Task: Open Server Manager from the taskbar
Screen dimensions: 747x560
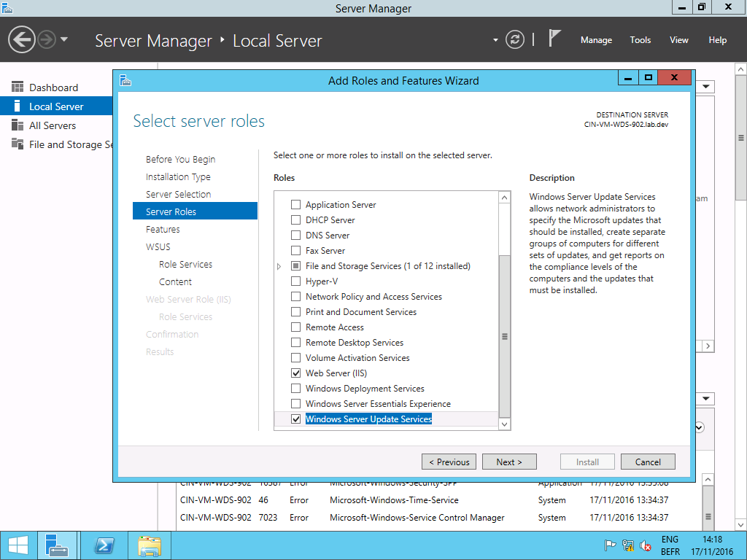Action: coord(57,545)
